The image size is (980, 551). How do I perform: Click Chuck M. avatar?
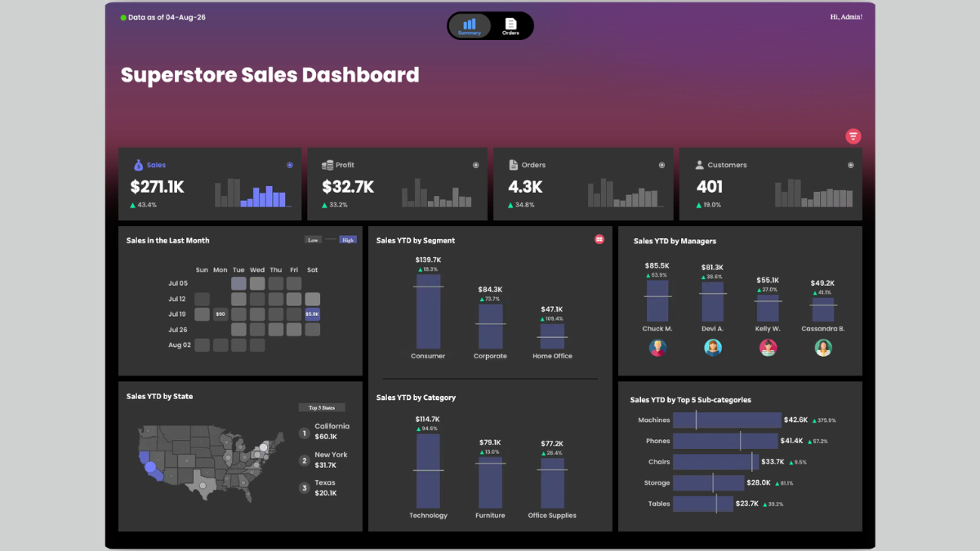coord(657,348)
